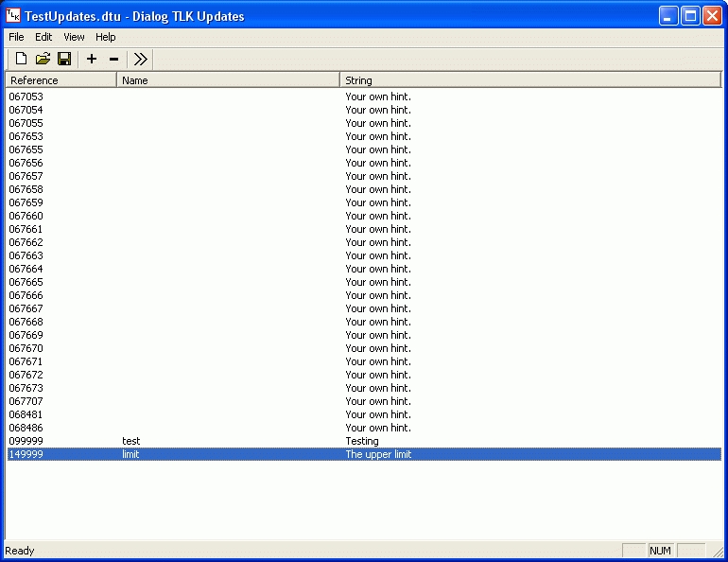Click the double chevron toolbar icon
Viewport: 728px width, 562px height.
tap(141, 60)
